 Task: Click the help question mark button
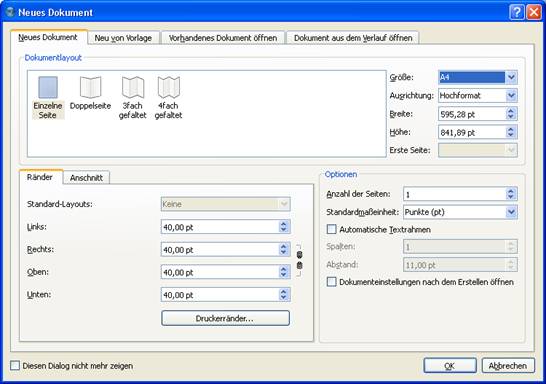(x=517, y=12)
